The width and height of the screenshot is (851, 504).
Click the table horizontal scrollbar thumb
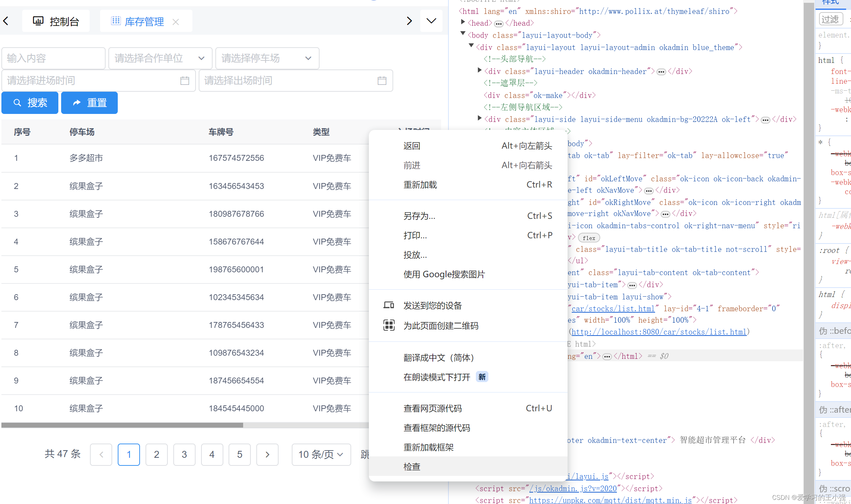pos(122,425)
